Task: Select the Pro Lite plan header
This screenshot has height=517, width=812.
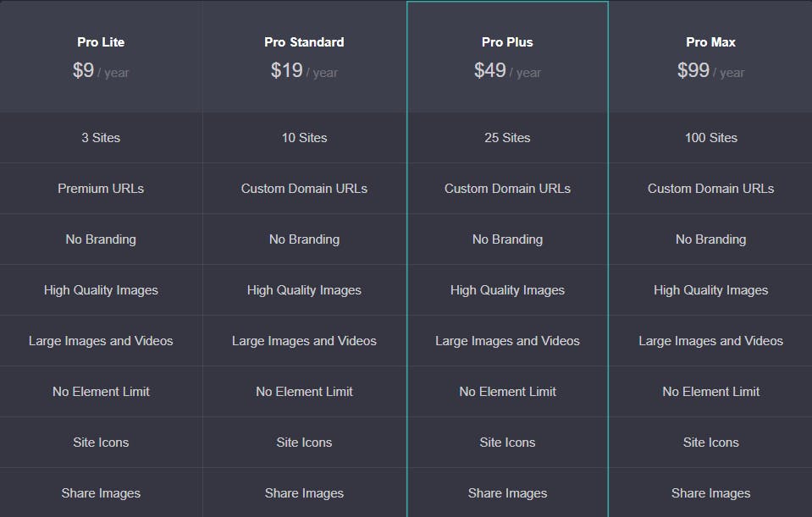Action: [x=101, y=42]
